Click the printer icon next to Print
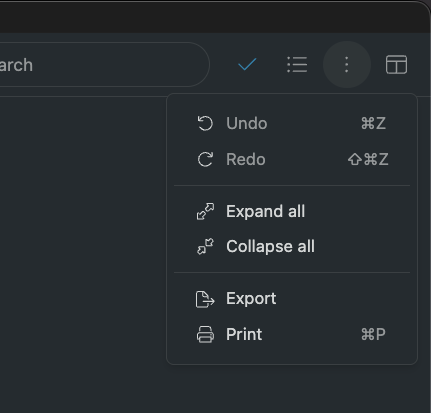This screenshot has width=431, height=413. pyautogui.click(x=205, y=334)
